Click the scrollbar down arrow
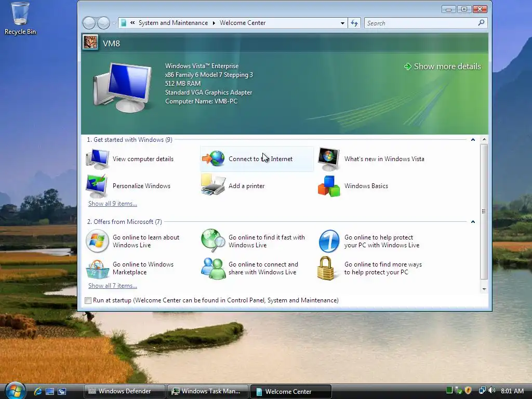 [x=484, y=289]
